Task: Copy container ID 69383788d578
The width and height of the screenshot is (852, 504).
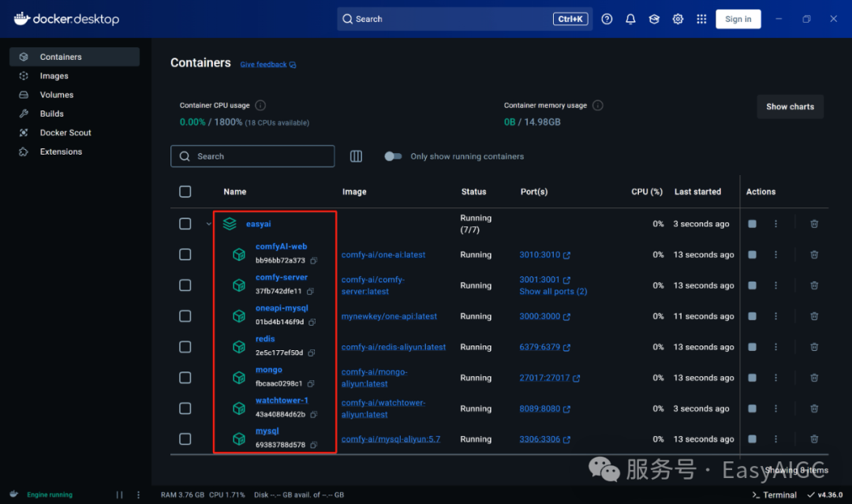Action: coord(313,445)
